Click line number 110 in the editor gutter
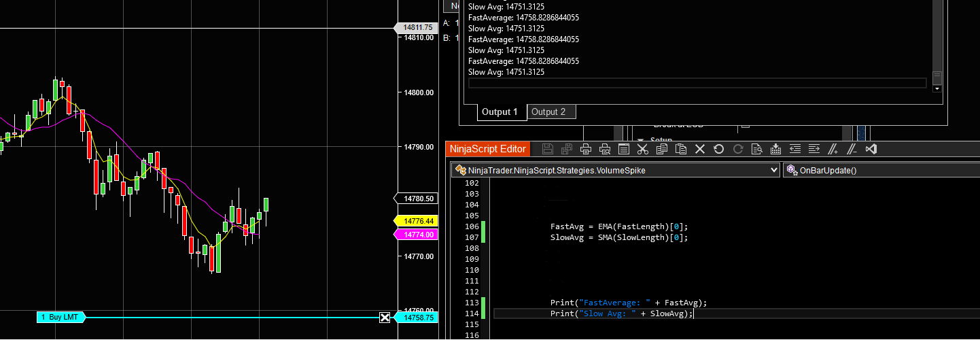980x340 pixels. [x=471, y=270]
